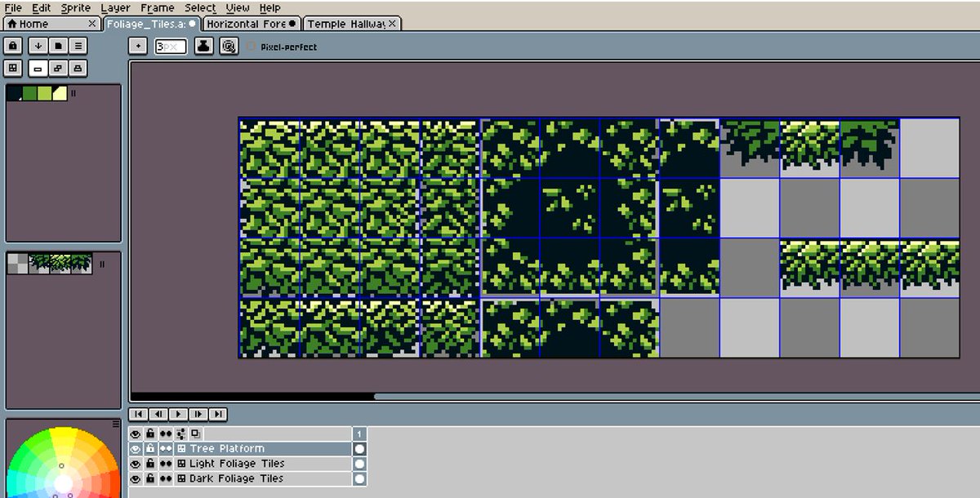980x498 pixels.
Task: Open the File menu
Action: [13, 7]
